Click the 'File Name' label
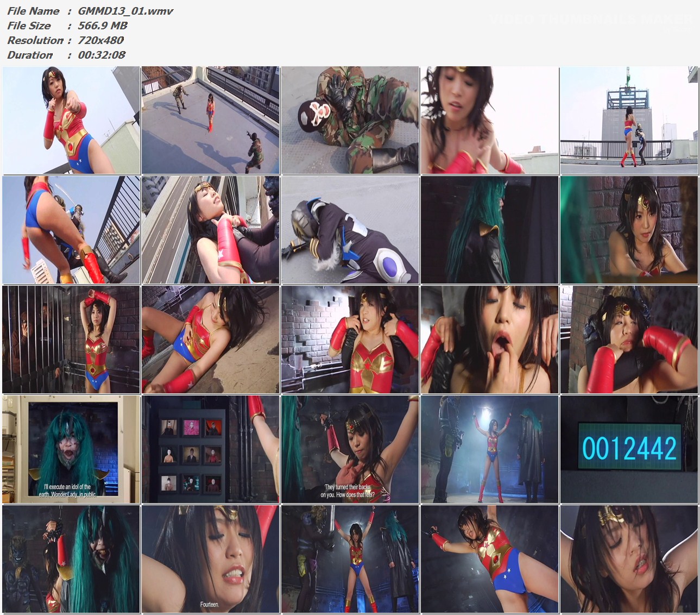The height and width of the screenshot is (615, 700). (x=33, y=11)
